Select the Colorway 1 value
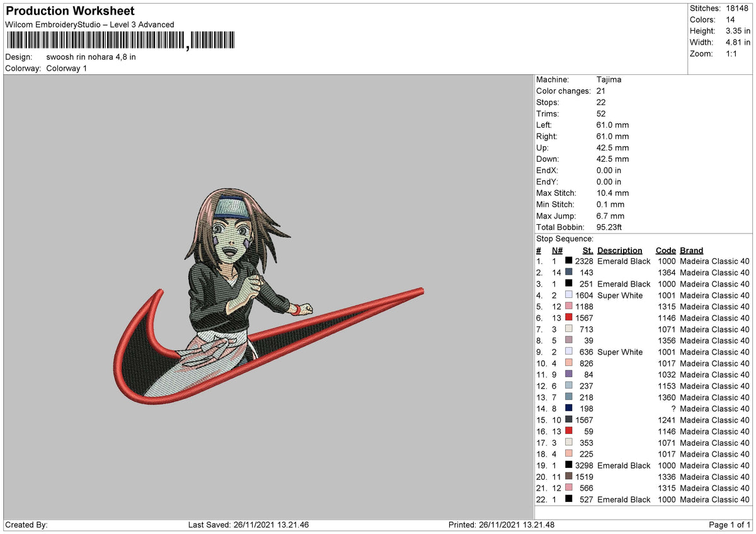The width and height of the screenshot is (756, 534). click(67, 68)
